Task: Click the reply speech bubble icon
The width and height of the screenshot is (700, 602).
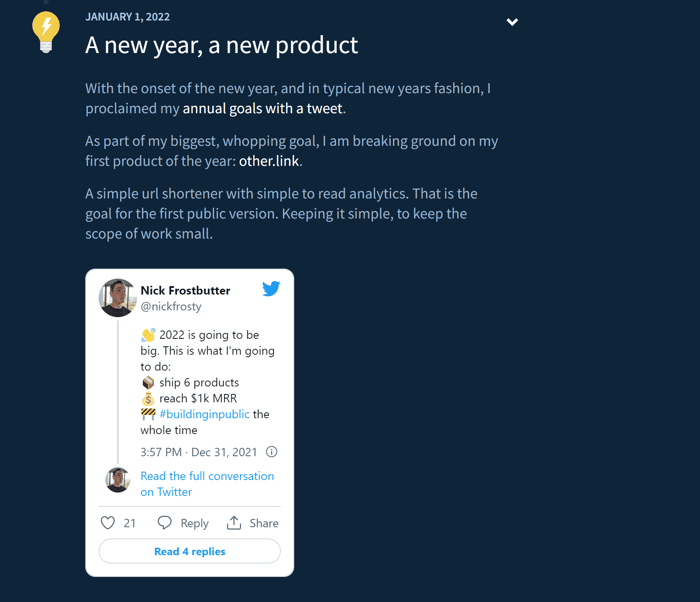Action: tap(164, 523)
